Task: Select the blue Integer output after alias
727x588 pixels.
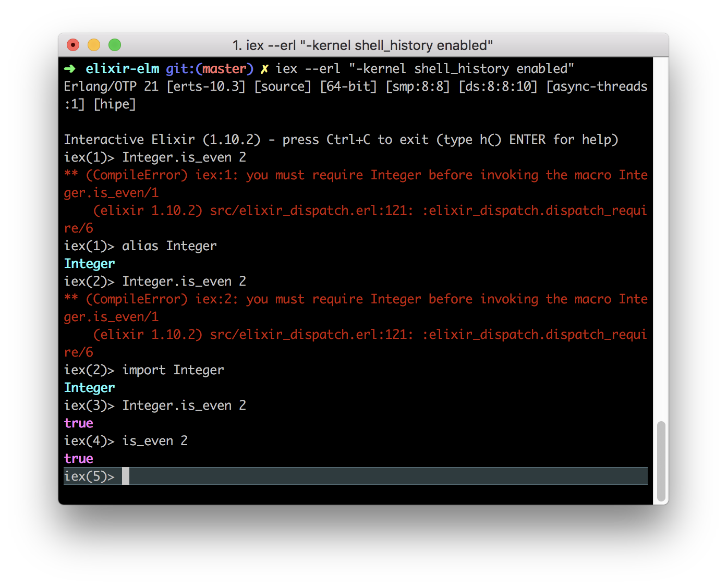Action: [89, 263]
